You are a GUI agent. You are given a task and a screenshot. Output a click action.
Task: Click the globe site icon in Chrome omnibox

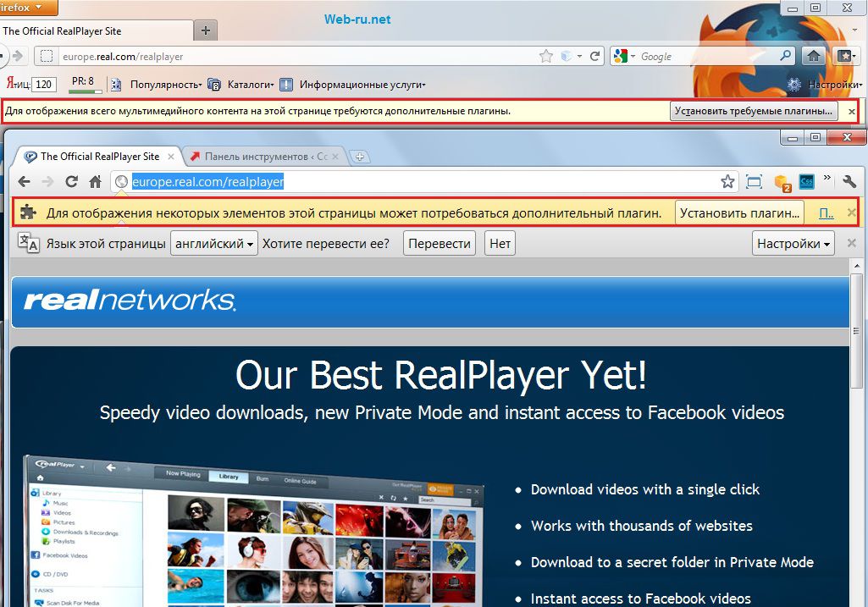tap(121, 181)
